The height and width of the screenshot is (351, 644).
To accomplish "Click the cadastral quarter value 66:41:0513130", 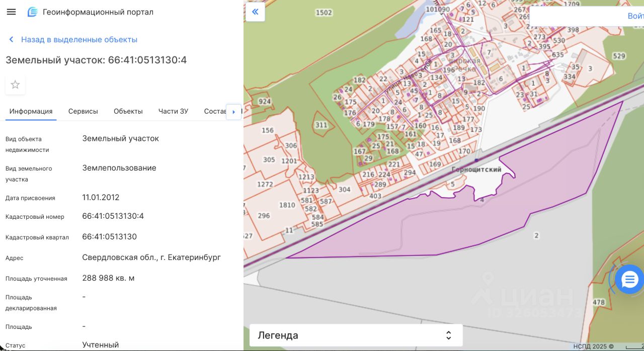I will coord(109,237).
